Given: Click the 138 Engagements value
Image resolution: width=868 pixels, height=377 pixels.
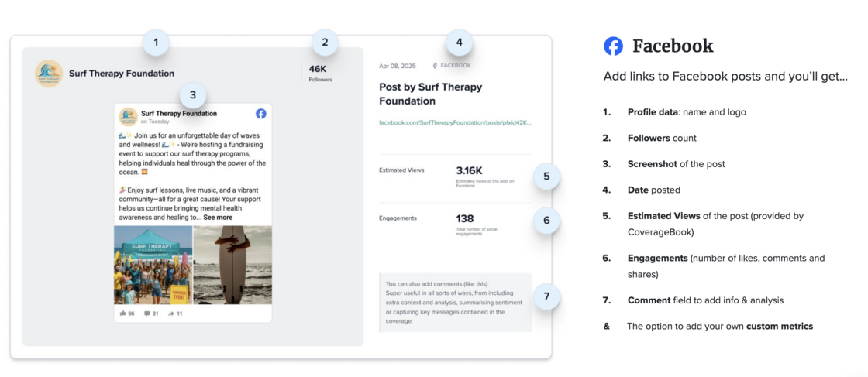Looking at the screenshot, I should tap(465, 218).
